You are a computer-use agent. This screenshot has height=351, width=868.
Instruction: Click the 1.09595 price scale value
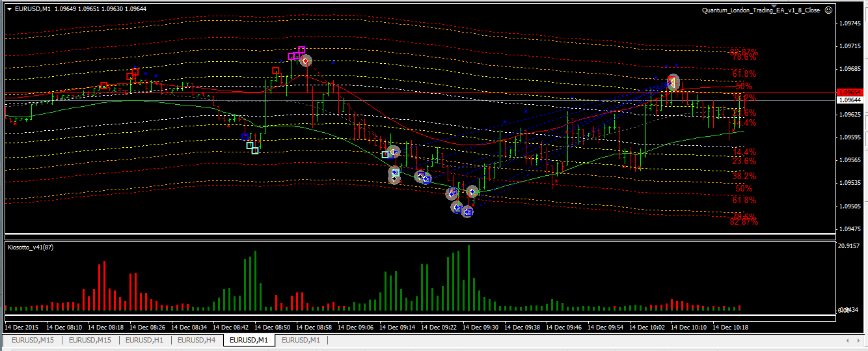click(851, 137)
